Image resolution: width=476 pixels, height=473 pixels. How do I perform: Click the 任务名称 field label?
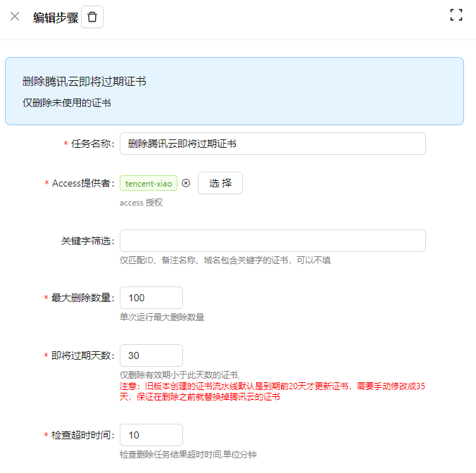tap(92, 144)
